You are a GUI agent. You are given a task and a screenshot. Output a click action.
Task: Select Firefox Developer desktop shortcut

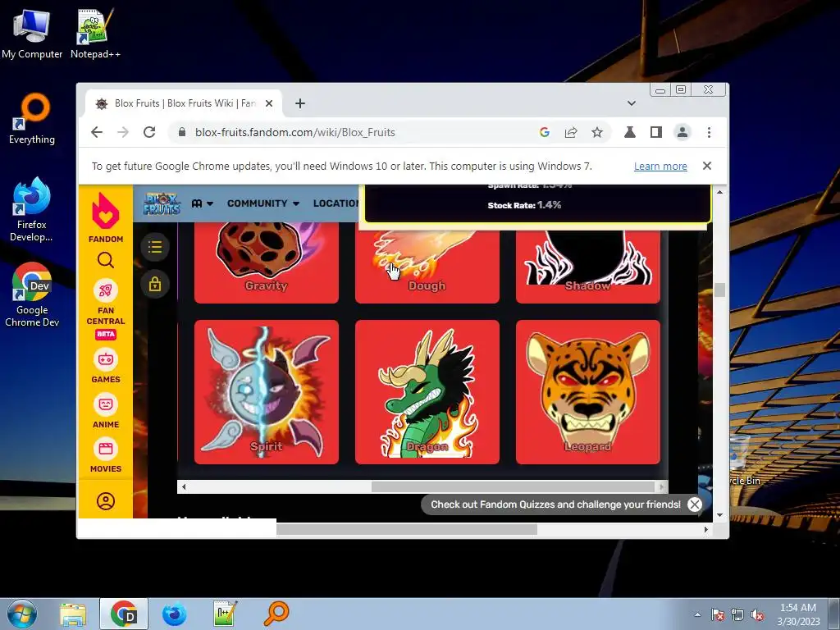(32, 210)
